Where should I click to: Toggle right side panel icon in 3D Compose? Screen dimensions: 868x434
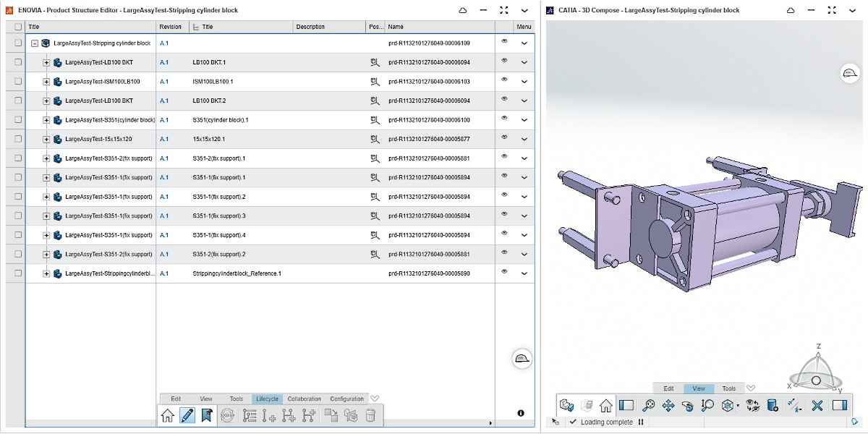[x=839, y=406]
